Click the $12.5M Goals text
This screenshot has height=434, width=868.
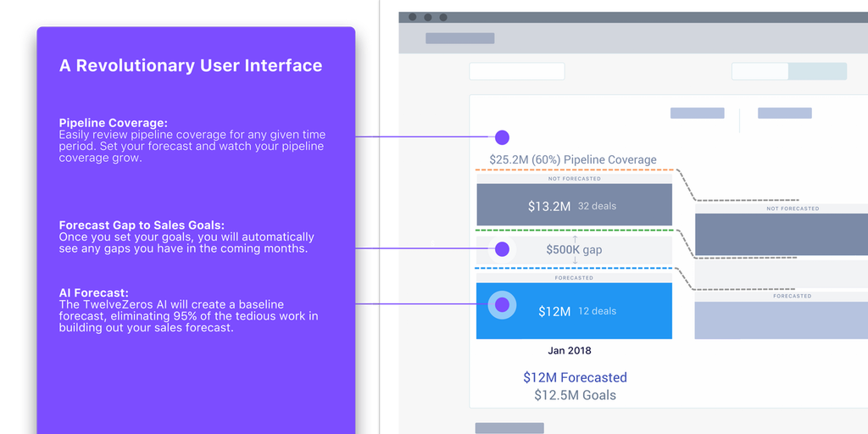pos(576,395)
